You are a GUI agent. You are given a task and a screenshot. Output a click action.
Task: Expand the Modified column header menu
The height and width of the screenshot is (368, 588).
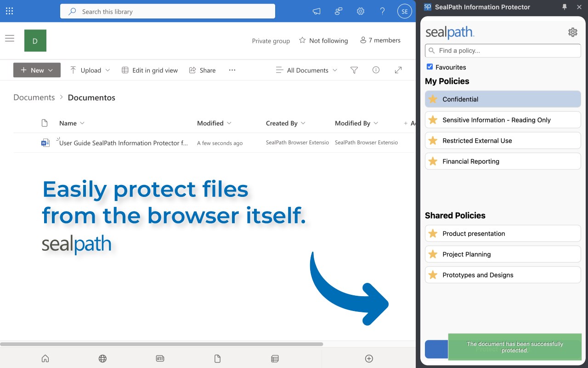click(x=215, y=123)
